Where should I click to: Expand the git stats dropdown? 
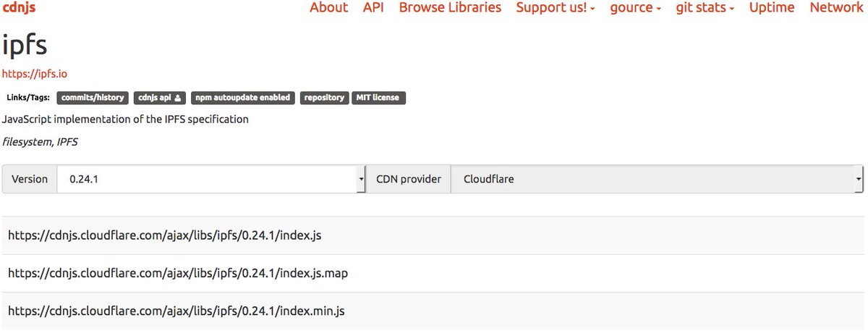coord(705,7)
